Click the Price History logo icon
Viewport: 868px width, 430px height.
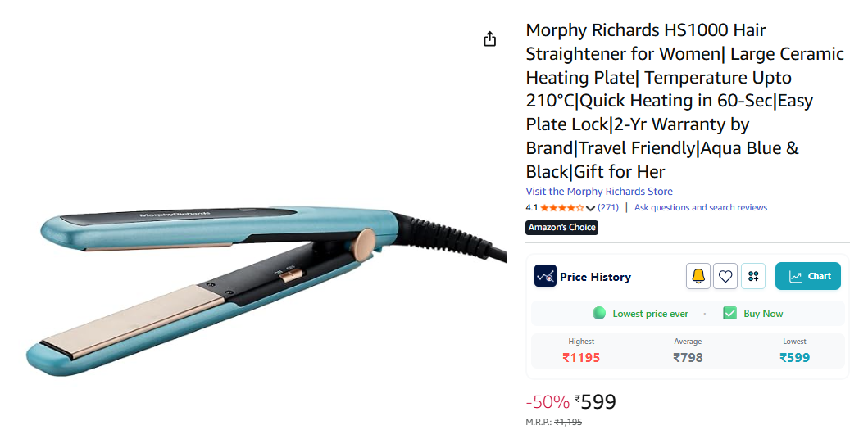[545, 277]
